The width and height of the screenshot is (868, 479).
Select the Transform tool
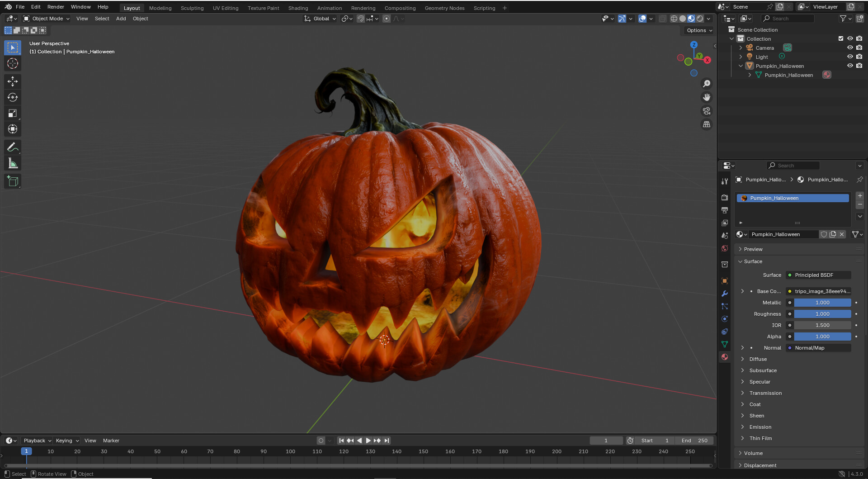click(13, 129)
